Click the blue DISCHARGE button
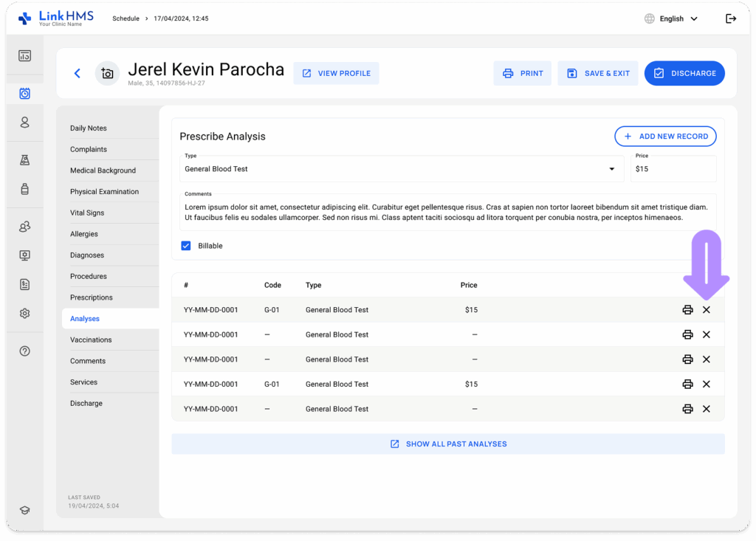 [684, 73]
